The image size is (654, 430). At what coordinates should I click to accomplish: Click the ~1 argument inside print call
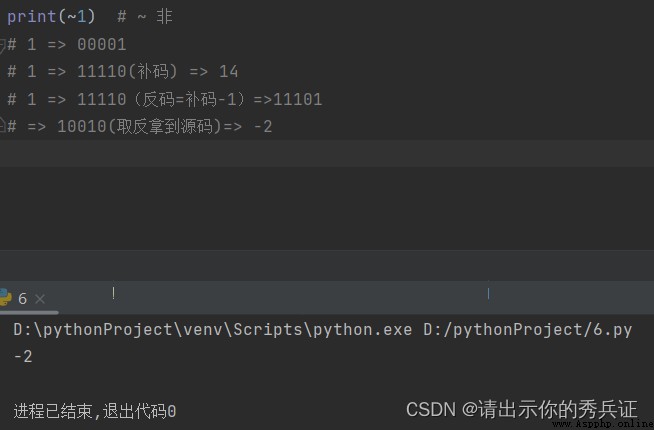[x=76, y=17]
